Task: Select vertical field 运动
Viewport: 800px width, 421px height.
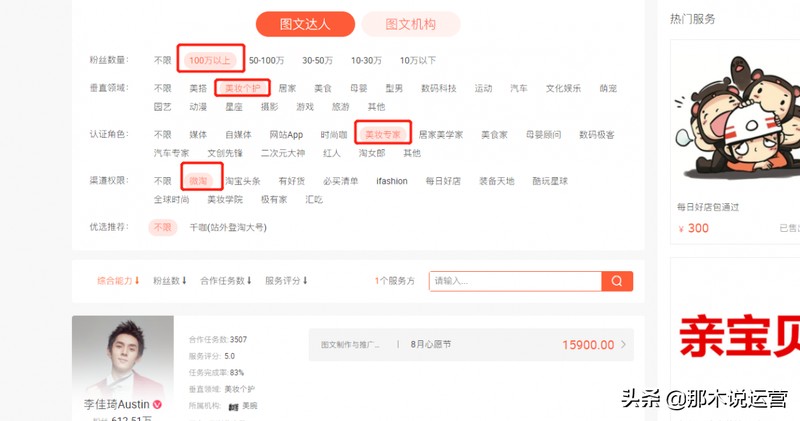Action: [483, 88]
